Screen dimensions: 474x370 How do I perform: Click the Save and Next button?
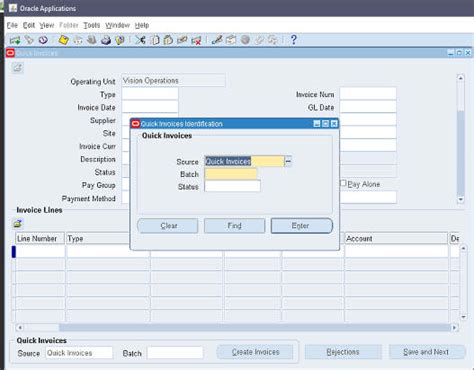pyautogui.click(x=426, y=352)
